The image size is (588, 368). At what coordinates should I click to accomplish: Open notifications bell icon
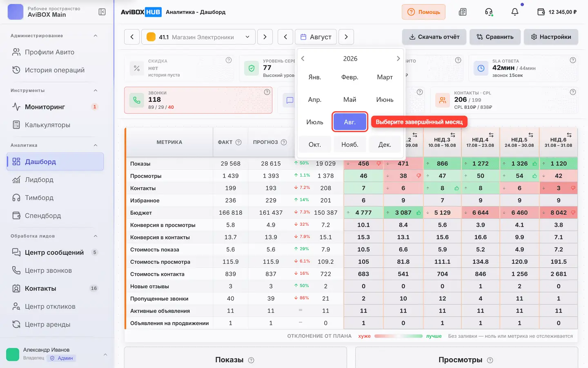(x=515, y=12)
